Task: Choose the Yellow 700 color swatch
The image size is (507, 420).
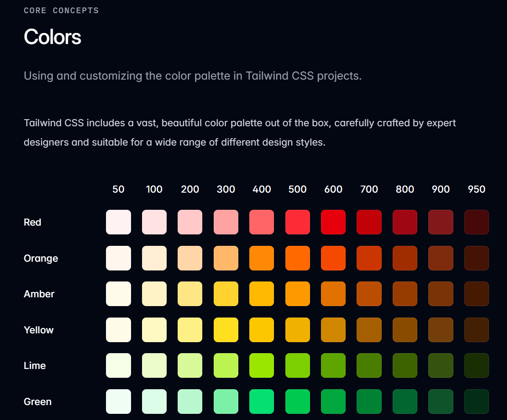Action: click(x=369, y=330)
